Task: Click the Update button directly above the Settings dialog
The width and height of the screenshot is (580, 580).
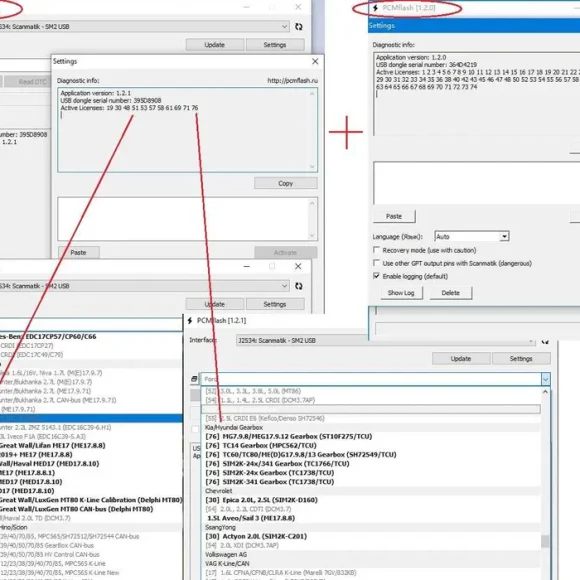Action: [215, 45]
